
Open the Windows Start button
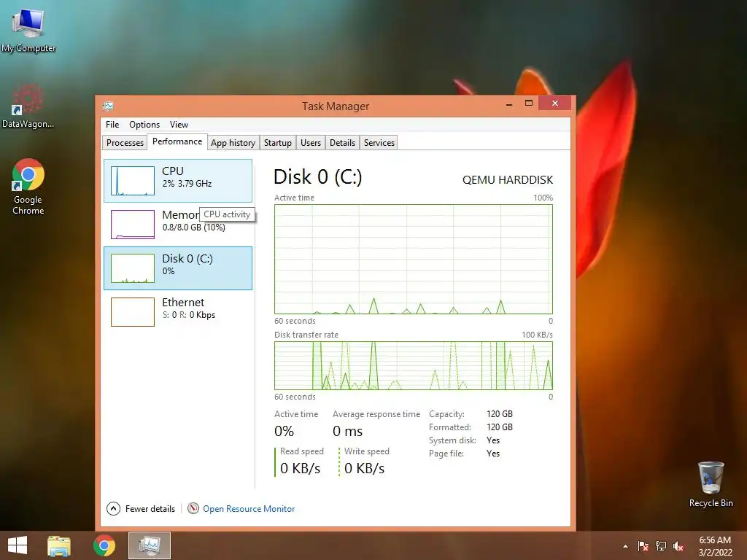18,545
